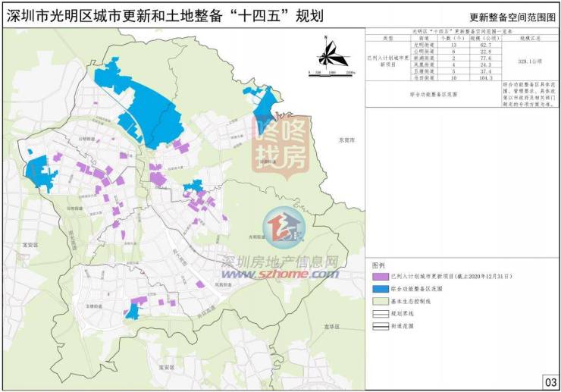Click the blue legend color swatch
The image size is (561, 392).
381,289
